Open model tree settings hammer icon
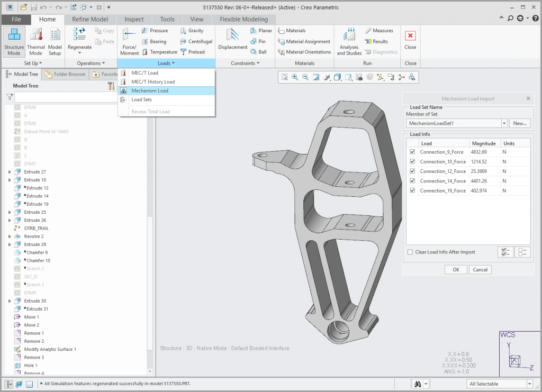Screen dimensions: 542x392 tap(111, 86)
